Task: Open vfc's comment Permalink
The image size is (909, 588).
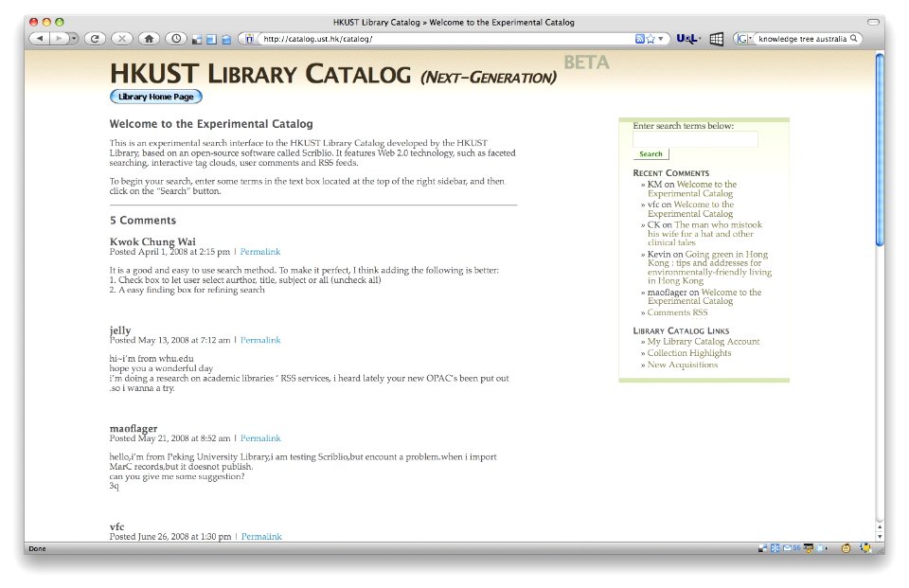Action: [261, 536]
